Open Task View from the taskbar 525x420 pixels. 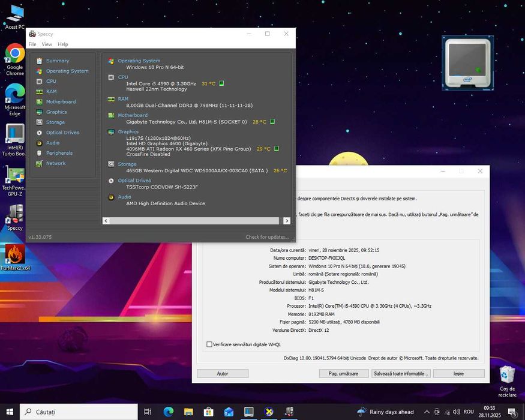tap(148, 412)
